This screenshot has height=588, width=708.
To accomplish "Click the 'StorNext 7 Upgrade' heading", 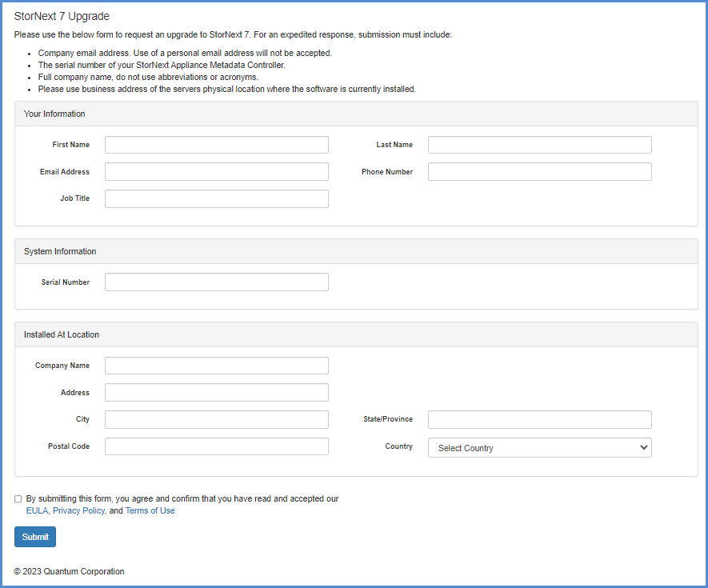I will 62,16.
